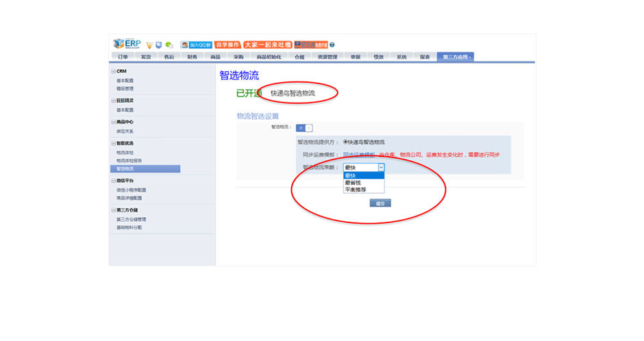644x341 pixels.
Task: Click the ERP logo icon
Action: (127, 44)
